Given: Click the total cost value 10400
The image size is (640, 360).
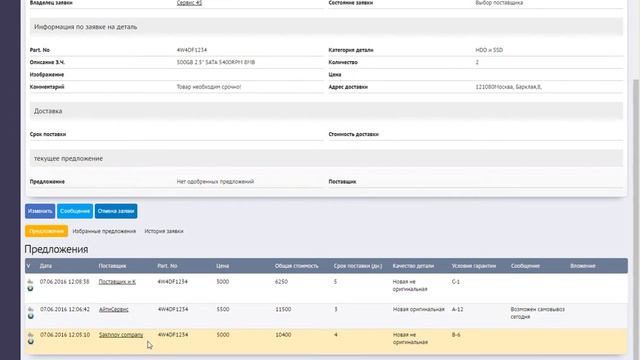Looking at the screenshot, I should [283, 335].
